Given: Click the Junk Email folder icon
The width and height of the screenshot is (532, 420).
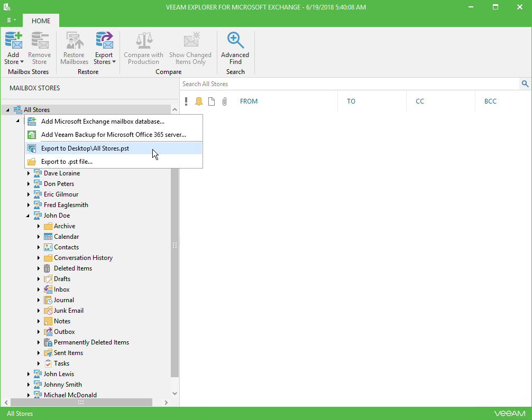Looking at the screenshot, I should 48,311.
